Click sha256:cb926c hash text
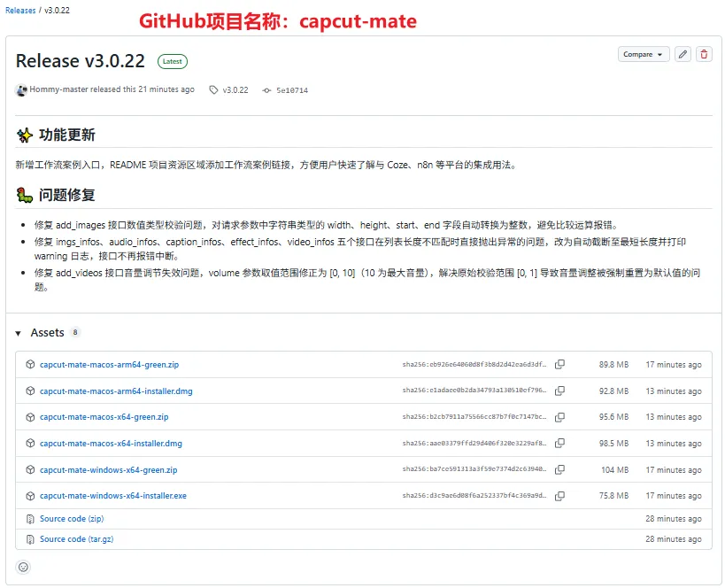The height and width of the screenshot is (588, 725). point(474,365)
